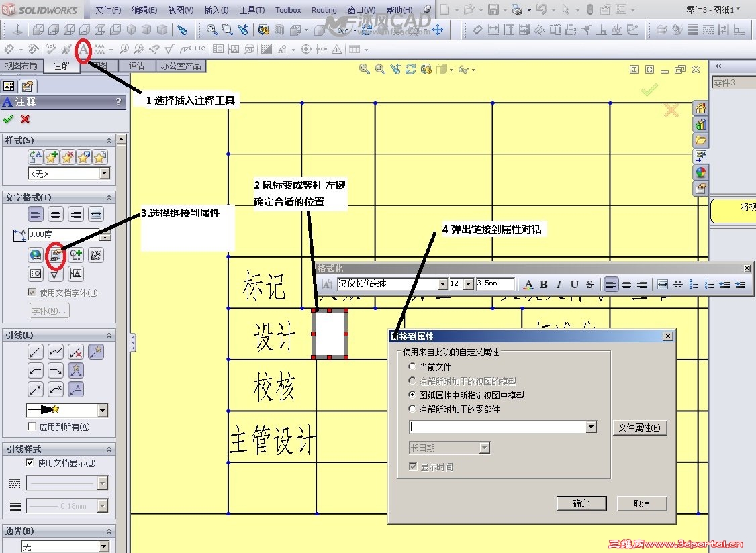Select center align in Text Format panel
Image resolution: width=756 pixels, height=553 pixels.
click(56, 214)
